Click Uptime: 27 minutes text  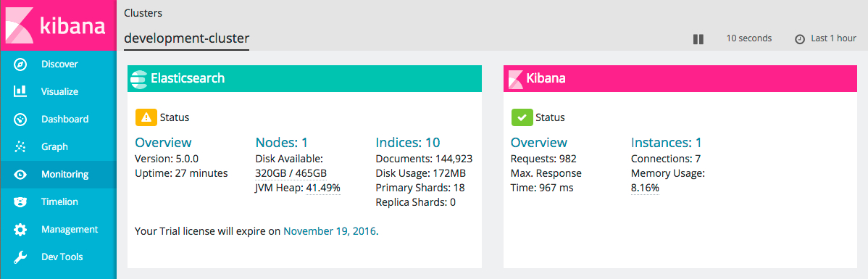click(x=181, y=173)
